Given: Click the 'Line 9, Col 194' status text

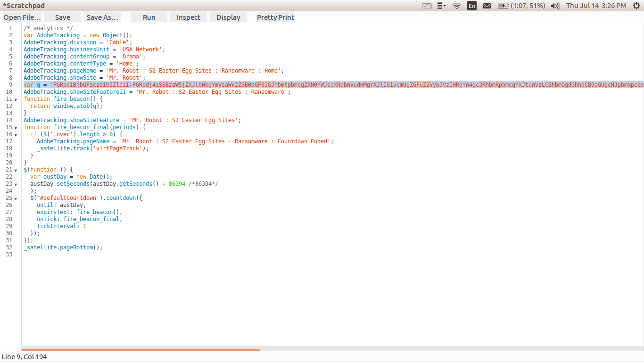Looking at the screenshot, I should 25,357.
